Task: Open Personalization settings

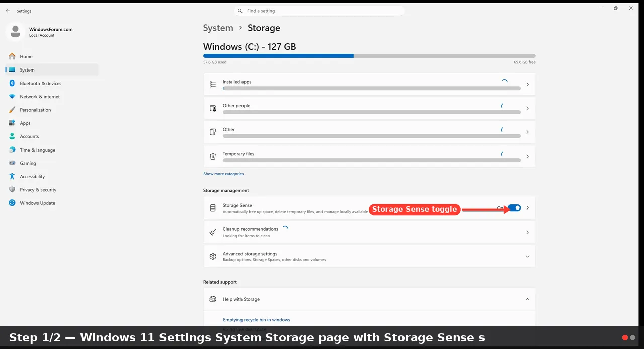Action: [x=52, y=110]
